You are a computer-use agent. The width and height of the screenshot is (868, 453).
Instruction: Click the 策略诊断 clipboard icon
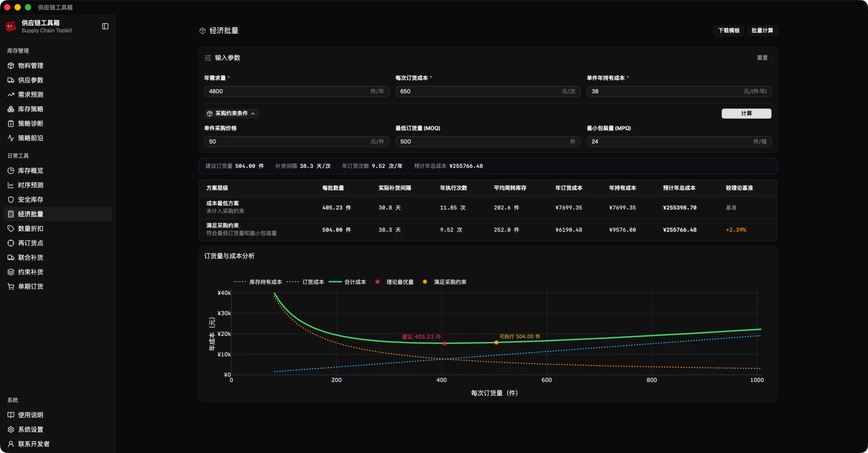coord(11,124)
